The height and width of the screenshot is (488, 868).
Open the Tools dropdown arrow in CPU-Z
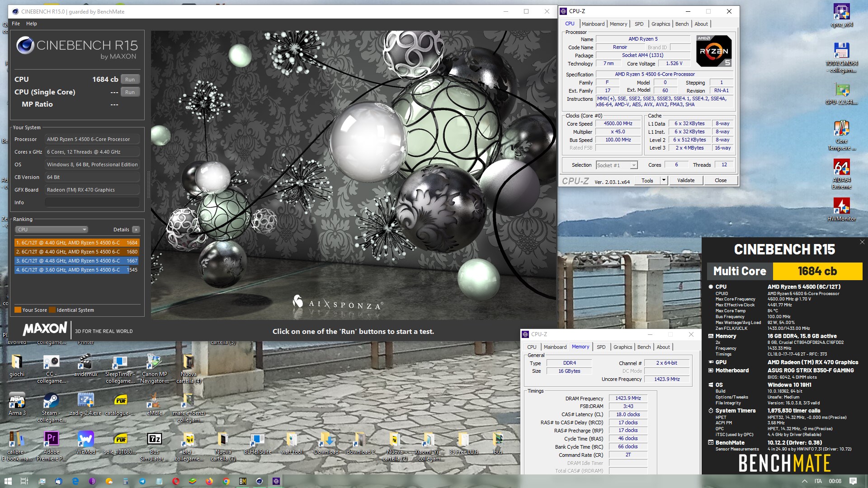coord(663,180)
